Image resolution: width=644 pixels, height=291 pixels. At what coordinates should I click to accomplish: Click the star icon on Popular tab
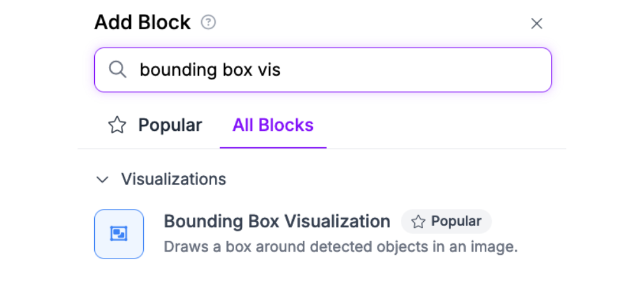click(x=117, y=125)
